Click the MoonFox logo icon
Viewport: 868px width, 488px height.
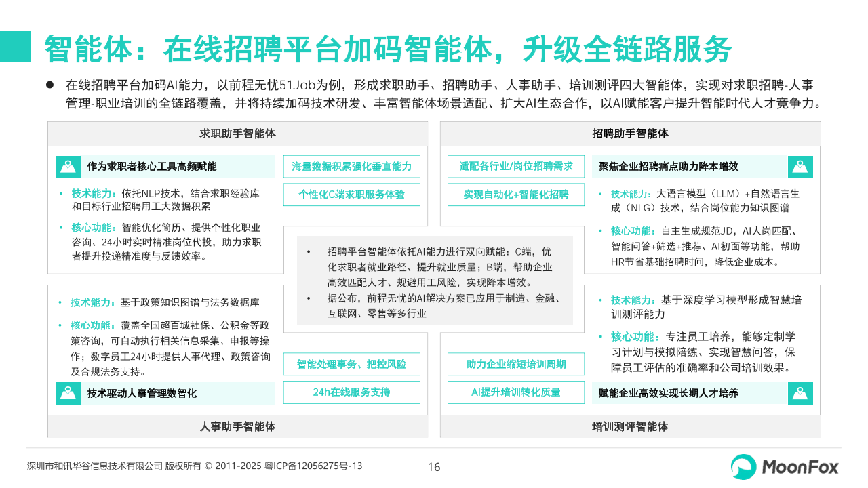click(x=744, y=467)
